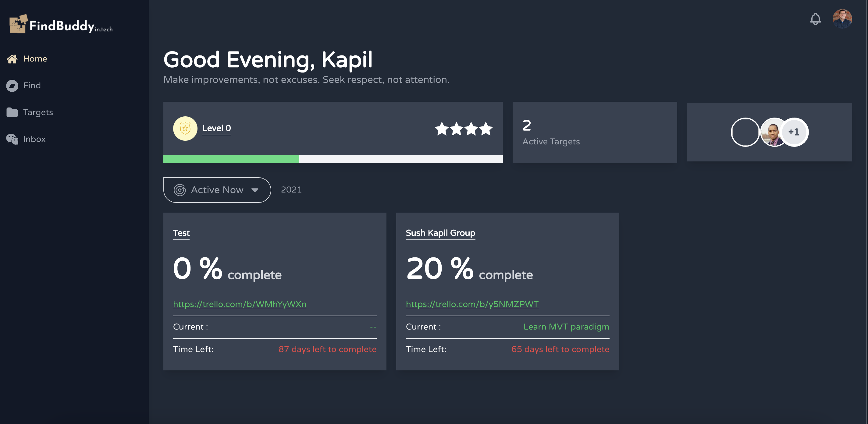Click the Inbox chat bubbles icon
Screen dimensions: 868x424
[x=12, y=139]
